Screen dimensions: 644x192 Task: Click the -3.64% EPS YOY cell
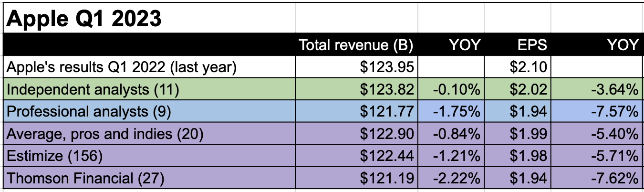(614, 89)
